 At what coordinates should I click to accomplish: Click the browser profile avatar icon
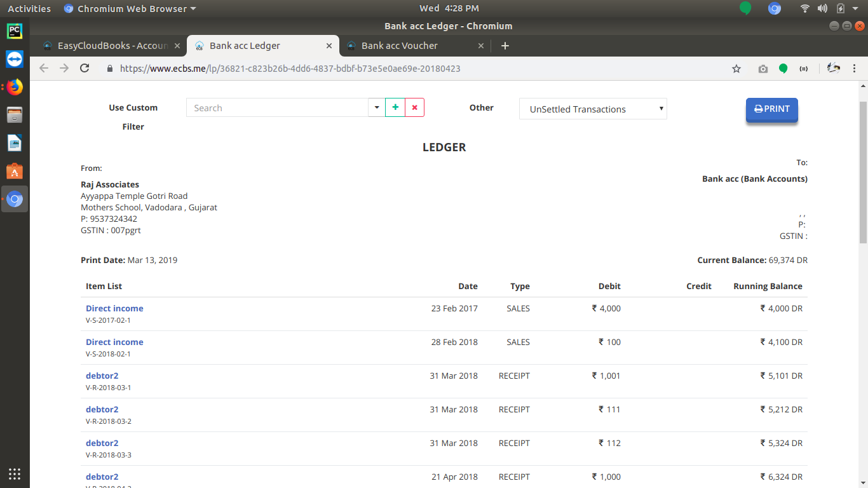click(834, 68)
